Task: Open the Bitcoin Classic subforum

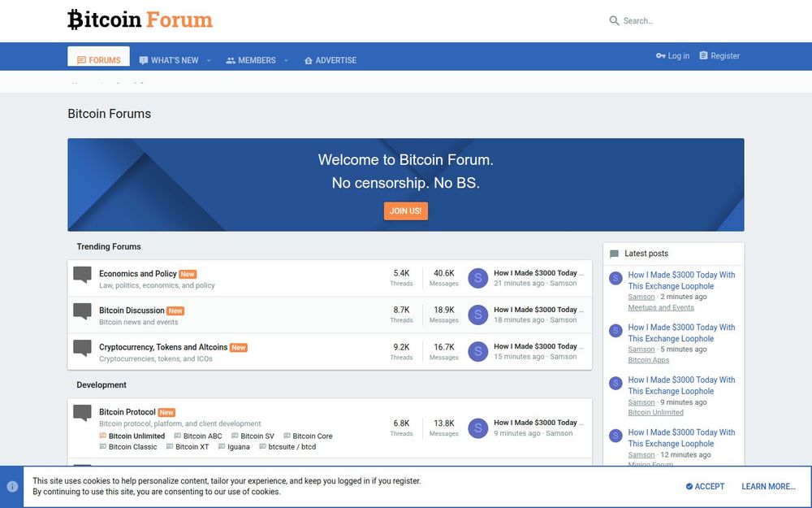Action: tap(132, 447)
